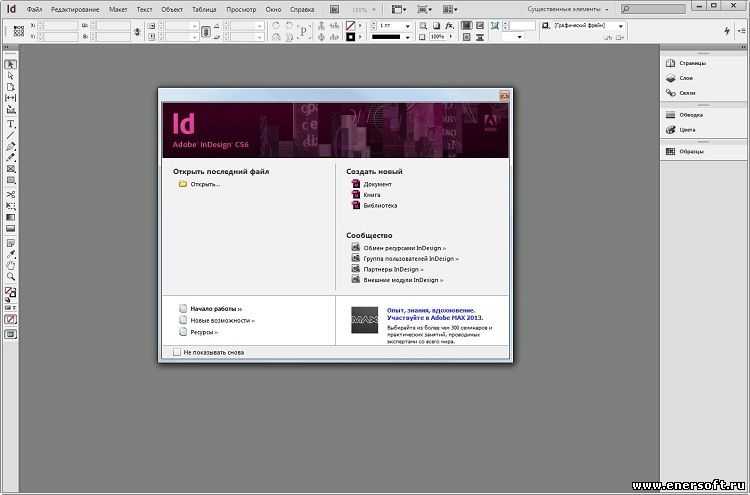Open workspace switcher 'Существенные элементы'

[x=568, y=9]
